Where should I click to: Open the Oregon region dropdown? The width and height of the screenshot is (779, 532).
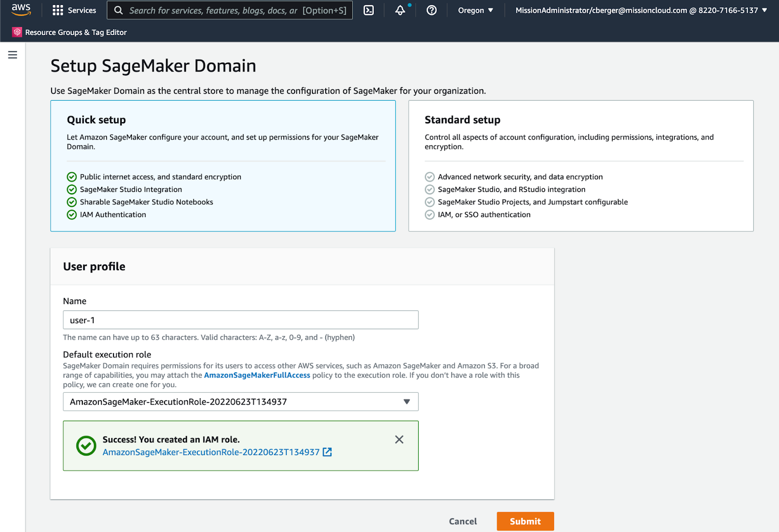475,10
